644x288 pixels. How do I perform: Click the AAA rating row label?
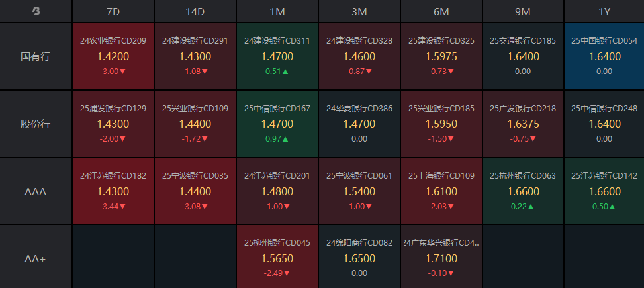tap(36, 191)
